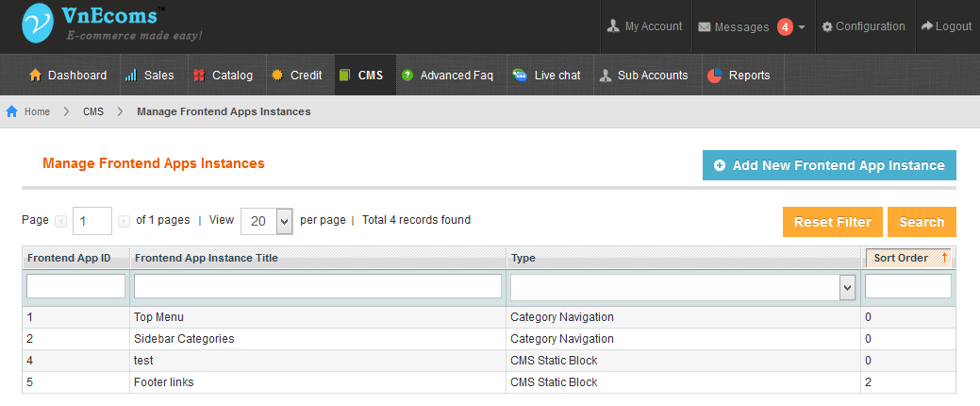
Task: Click the Logout link
Action: coord(954,26)
